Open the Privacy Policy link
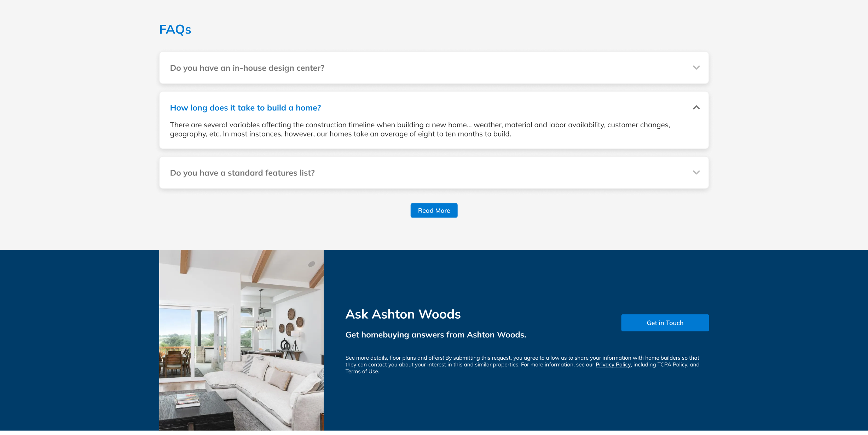 pyautogui.click(x=613, y=365)
